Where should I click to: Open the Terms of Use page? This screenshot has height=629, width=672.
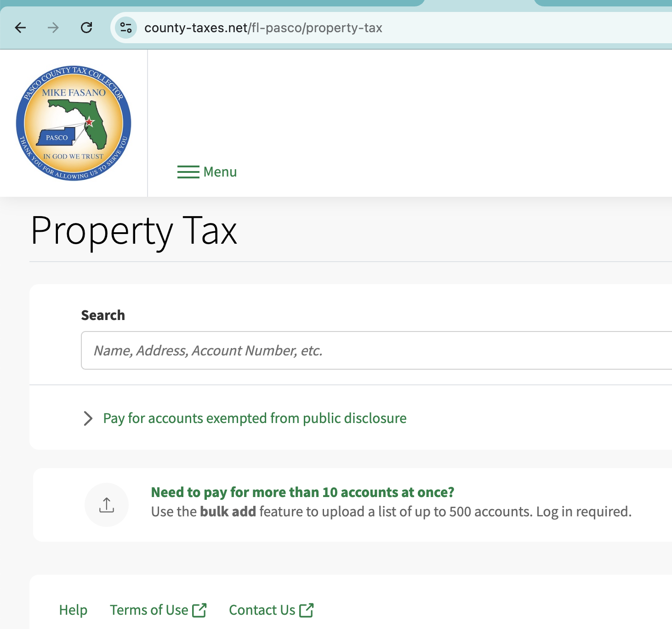click(148, 610)
